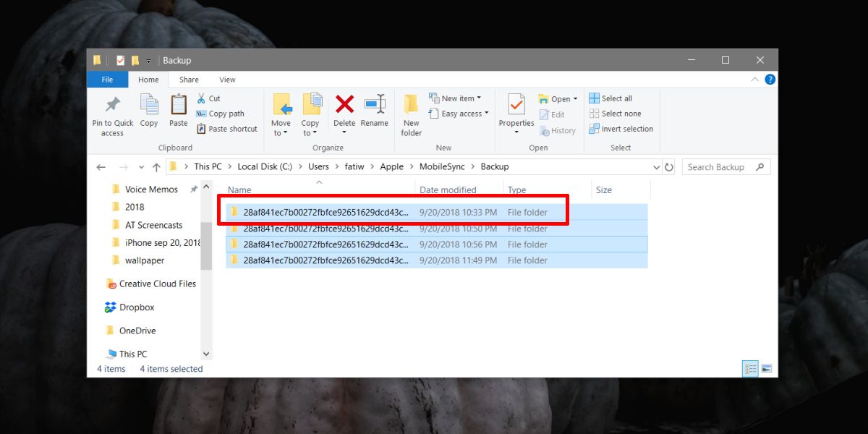Open the Easy access dropdown
Image resolution: width=868 pixels, height=434 pixels.
459,114
